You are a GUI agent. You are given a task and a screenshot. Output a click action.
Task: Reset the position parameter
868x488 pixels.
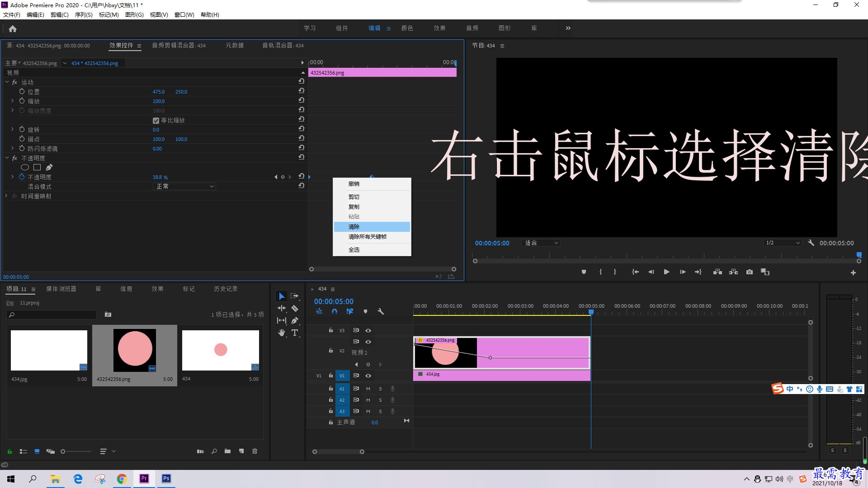[302, 91]
